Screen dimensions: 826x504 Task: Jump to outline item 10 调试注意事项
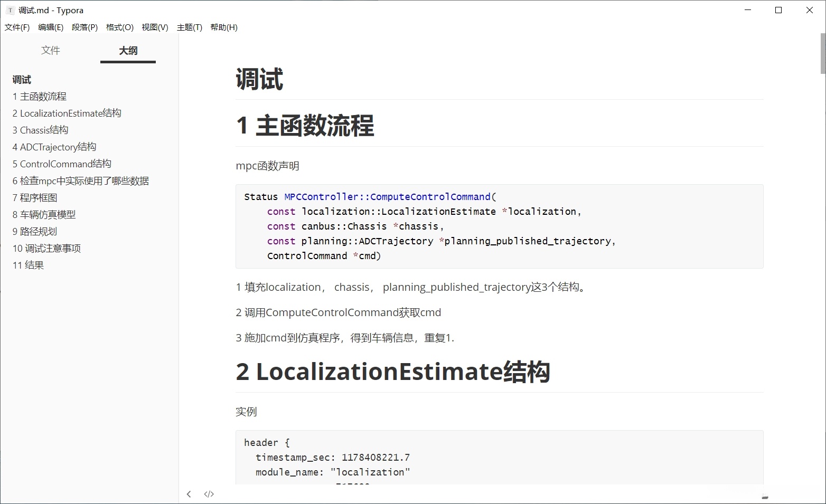point(46,248)
